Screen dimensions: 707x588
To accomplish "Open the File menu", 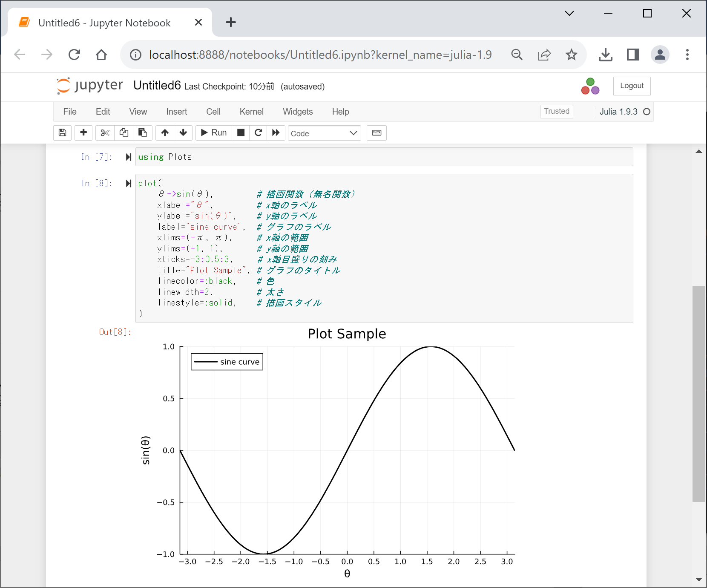I will (x=70, y=112).
